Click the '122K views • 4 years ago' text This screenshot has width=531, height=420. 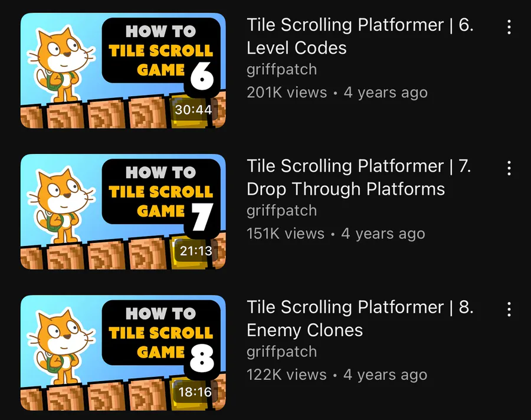(x=337, y=375)
